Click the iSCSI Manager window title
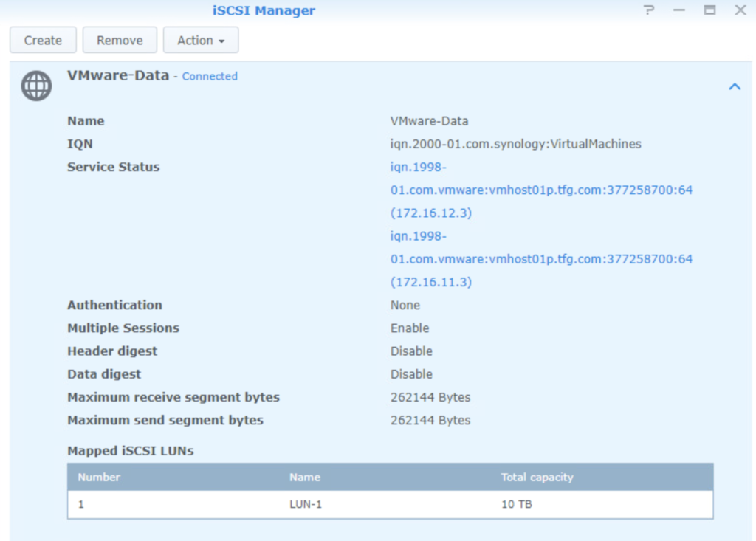Image resolution: width=756 pixels, height=541 pixels. coord(262,10)
